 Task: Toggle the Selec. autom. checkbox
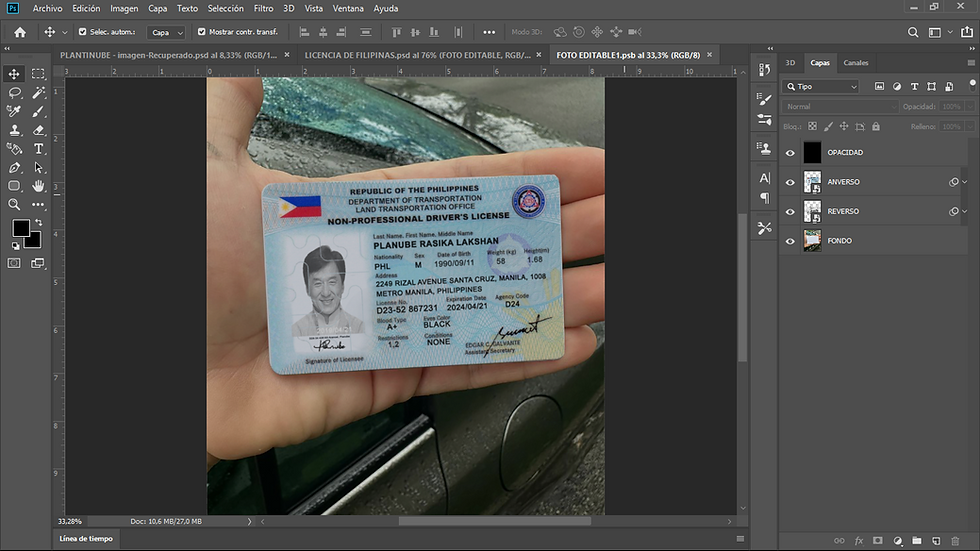[82, 31]
